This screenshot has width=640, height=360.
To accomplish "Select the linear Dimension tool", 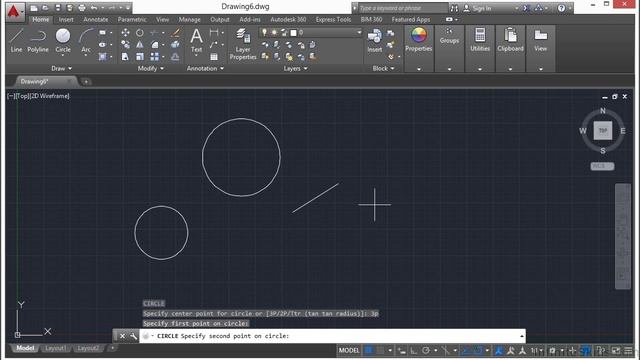I will [213, 32].
